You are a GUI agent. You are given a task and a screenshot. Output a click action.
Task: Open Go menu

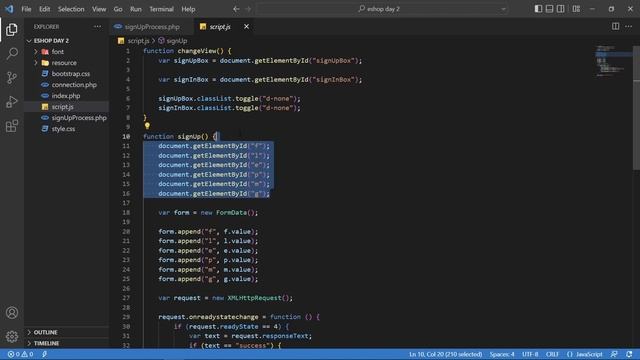(118, 9)
